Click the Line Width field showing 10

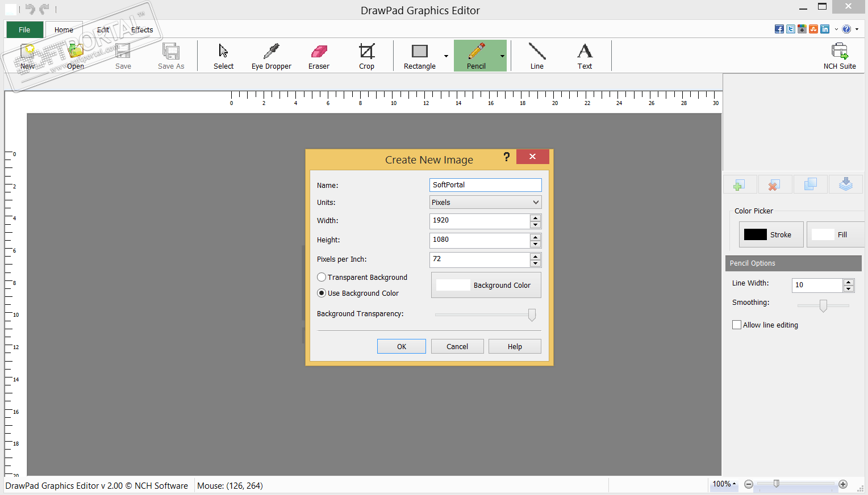tap(817, 285)
